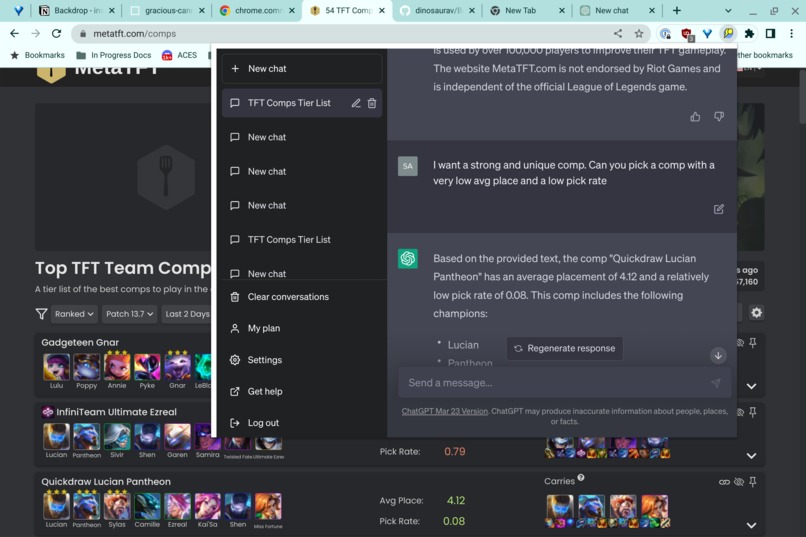This screenshot has height=537, width=806.
Task: Click Carries help question mark icon
Action: coord(581,477)
